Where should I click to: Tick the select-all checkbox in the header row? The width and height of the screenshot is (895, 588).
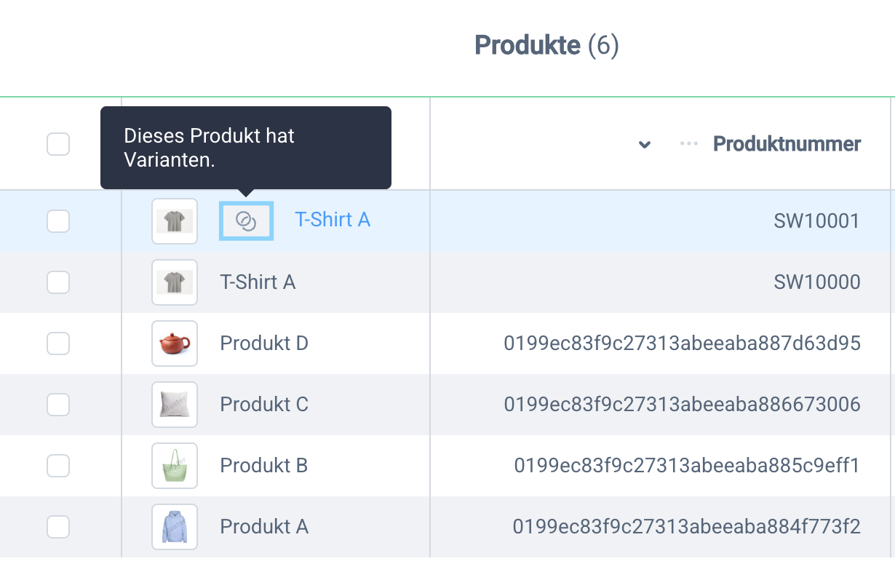58,144
